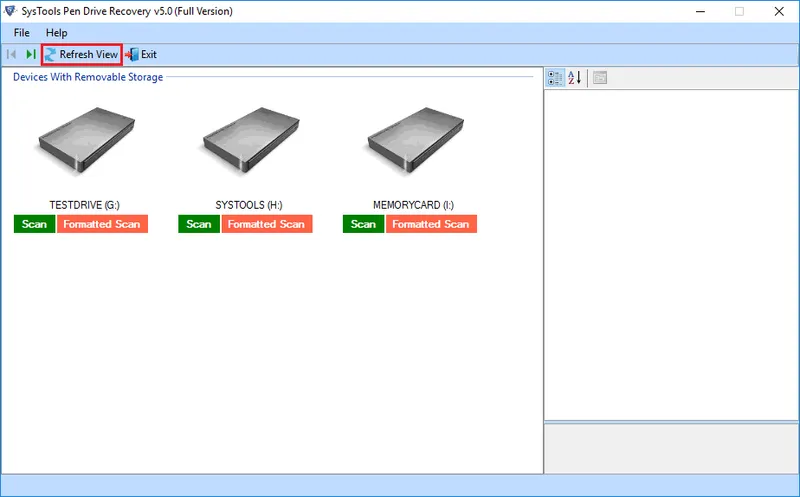Switch property grid to Categorized view
The width and height of the screenshot is (800, 497).
pos(555,78)
